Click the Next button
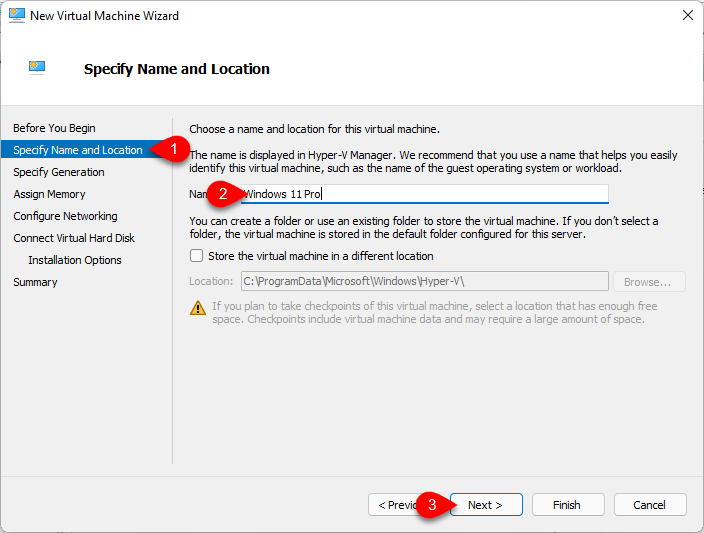704x533 pixels. (486, 505)
